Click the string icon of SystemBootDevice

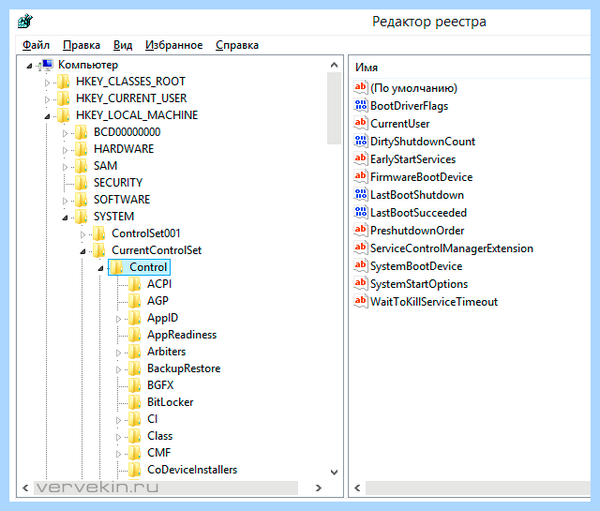360,266
